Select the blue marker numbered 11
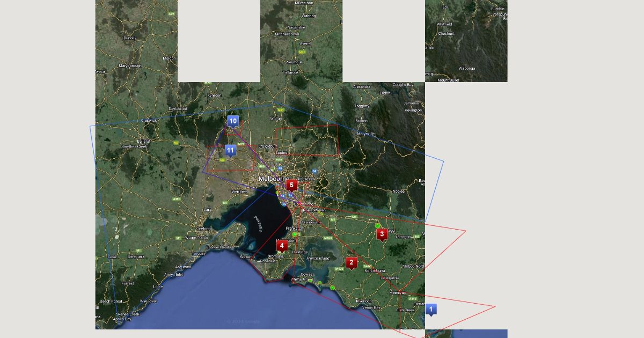Image resolution: width=644 pixels, height=338 pixels. tap(230, 151)
